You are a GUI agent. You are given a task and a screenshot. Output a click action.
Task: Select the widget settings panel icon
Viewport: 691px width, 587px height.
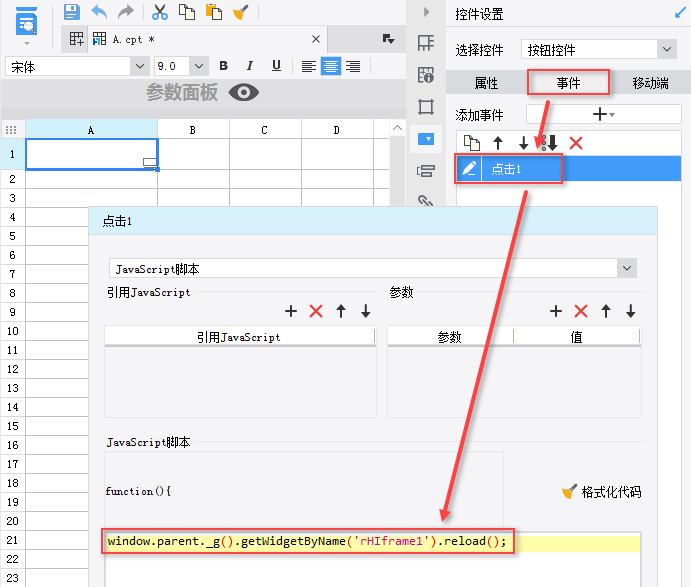point(426,139)
